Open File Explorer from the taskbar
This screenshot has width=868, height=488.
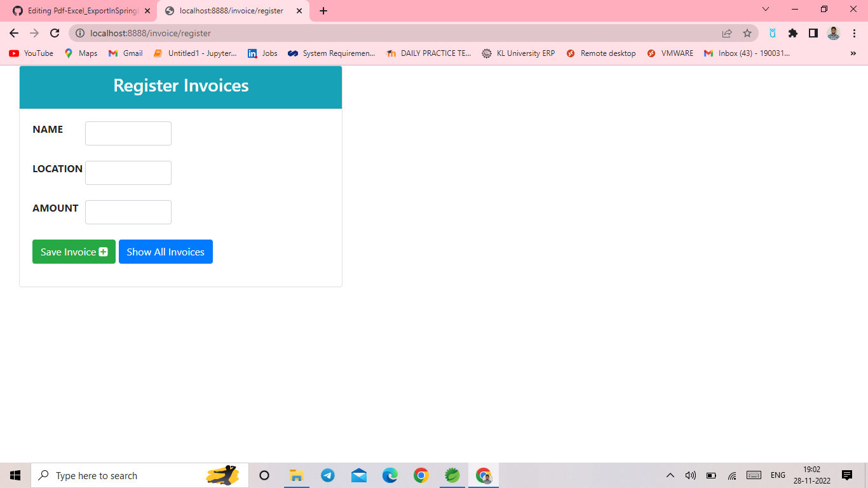tap(296, 475)
